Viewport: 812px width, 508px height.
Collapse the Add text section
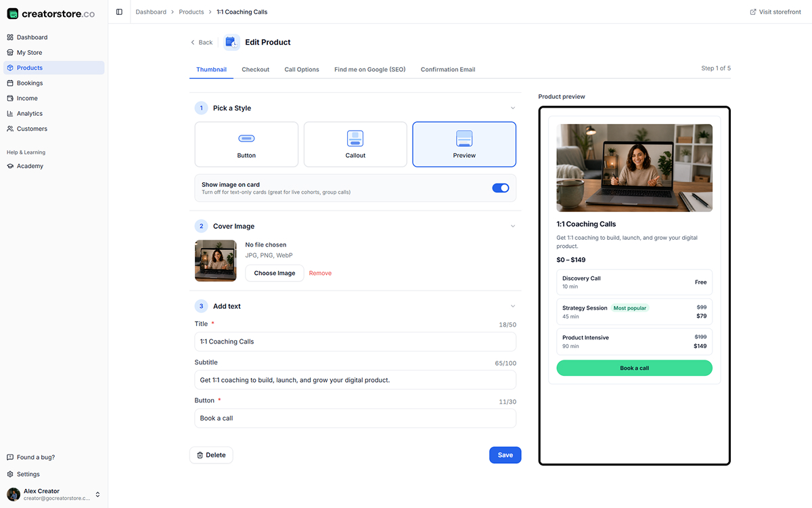(513, 306)
